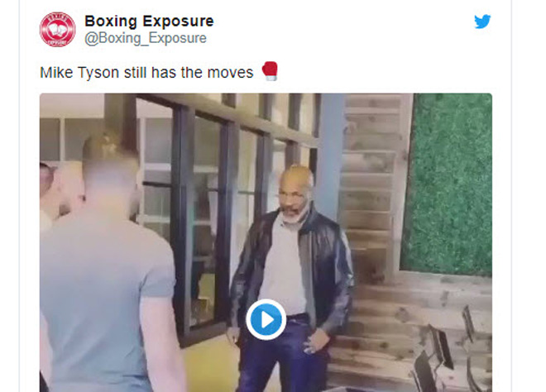Click the tweet text about Mike Tyson
546x392 pixels.
click(x=146, y=73)
